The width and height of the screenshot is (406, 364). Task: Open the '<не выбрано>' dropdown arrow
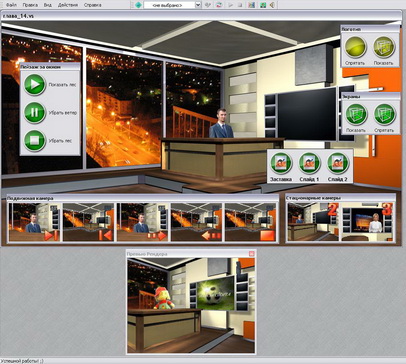(198, 5)
